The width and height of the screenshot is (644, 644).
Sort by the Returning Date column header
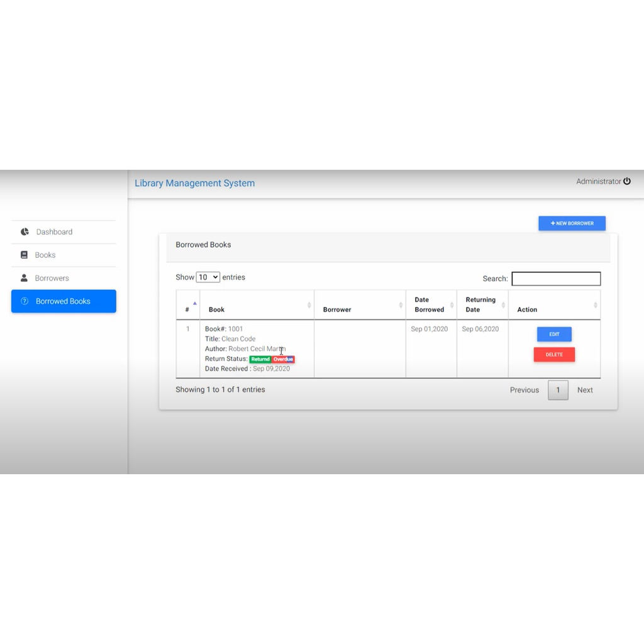point(481,305)
